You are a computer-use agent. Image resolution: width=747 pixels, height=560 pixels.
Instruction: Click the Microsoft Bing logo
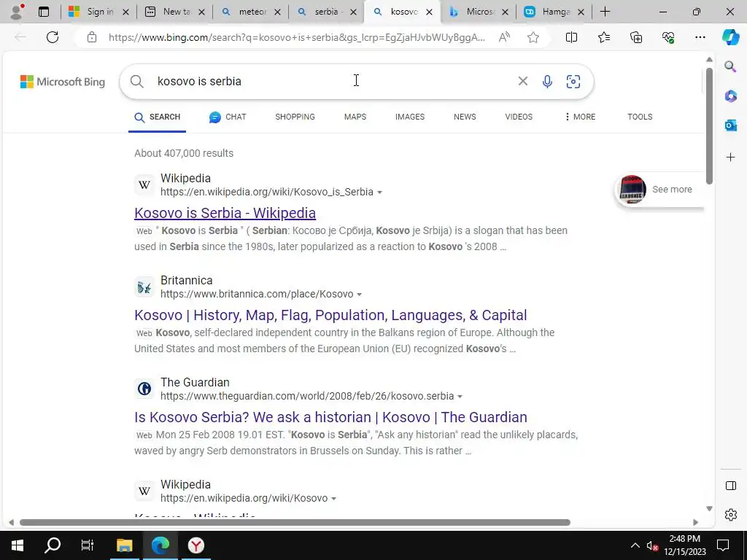coord(63,82)
